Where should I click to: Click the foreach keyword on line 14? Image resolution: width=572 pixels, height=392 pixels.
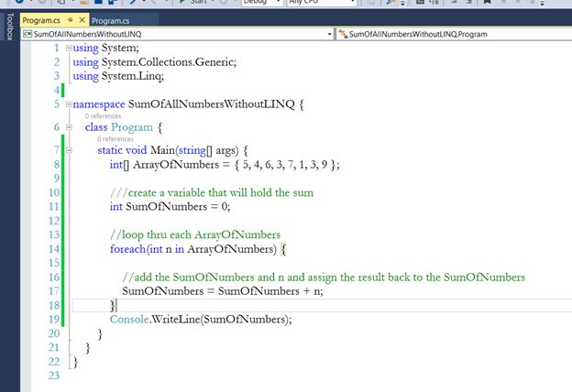(x=127, y=249)
